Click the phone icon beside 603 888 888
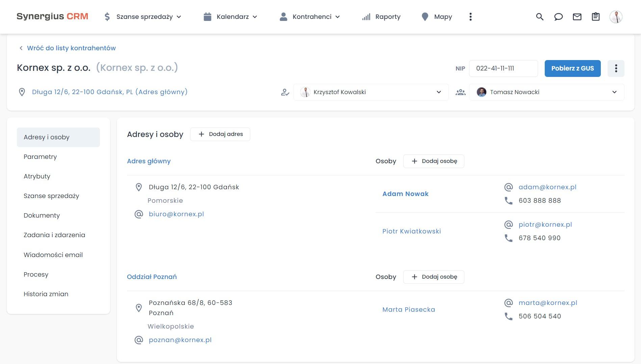 (x=509, y=201)
